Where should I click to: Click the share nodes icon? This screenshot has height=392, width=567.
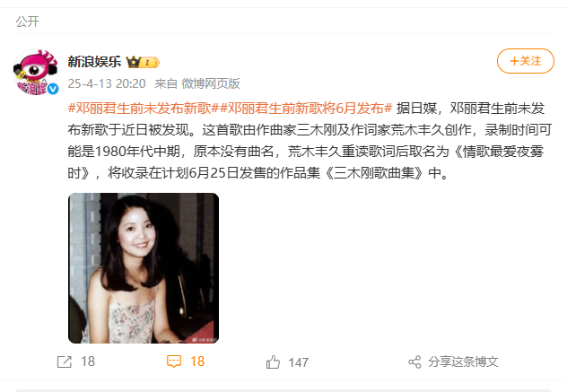click(x=414, y=362)
